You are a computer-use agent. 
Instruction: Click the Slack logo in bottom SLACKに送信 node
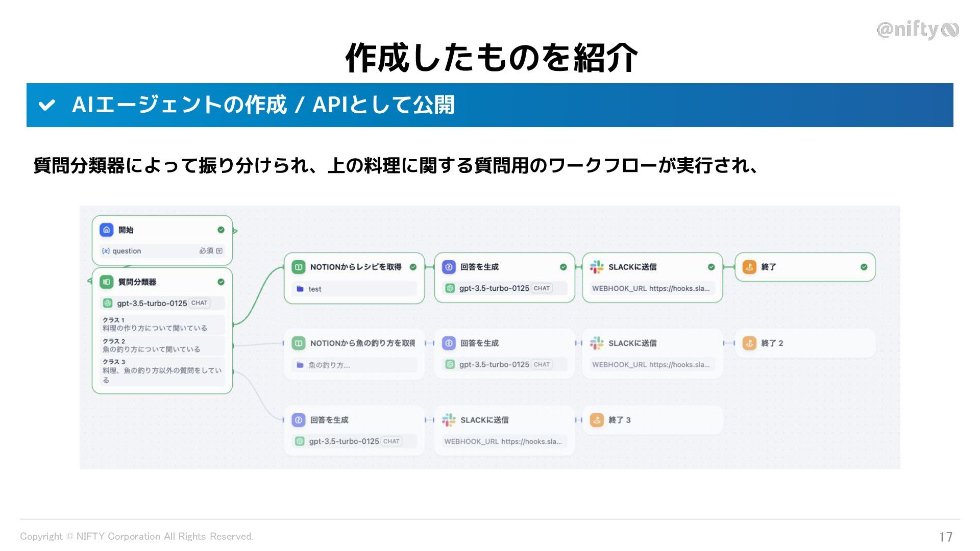pyautogui.click(x=449, y=420)
